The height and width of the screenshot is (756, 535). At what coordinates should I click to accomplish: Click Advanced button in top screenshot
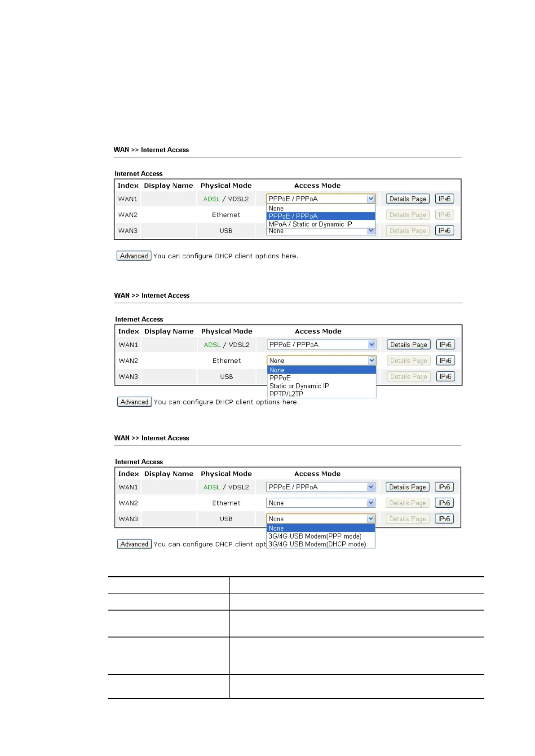(134, 256)
